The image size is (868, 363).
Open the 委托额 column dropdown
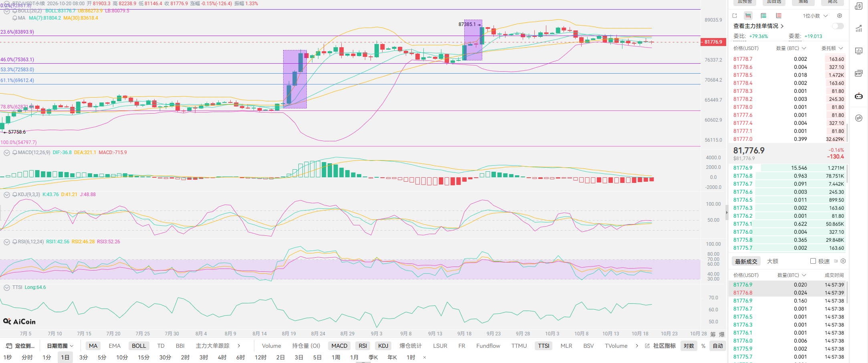tap(832, 48)
